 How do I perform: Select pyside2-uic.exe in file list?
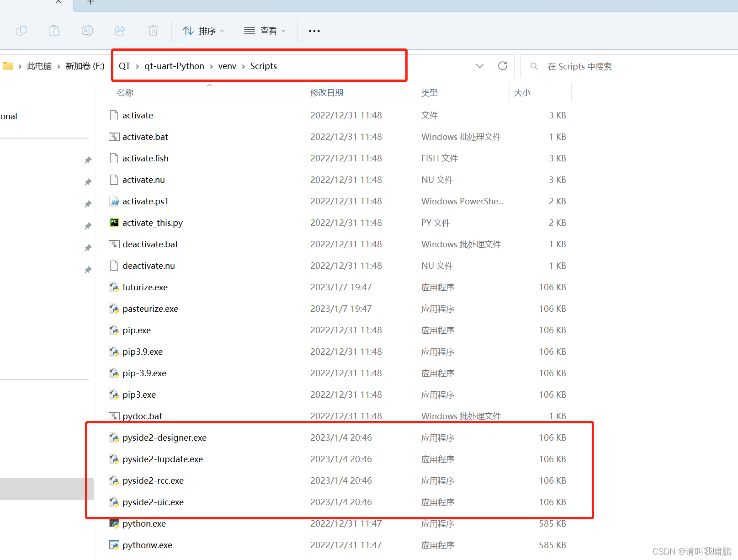153,502
